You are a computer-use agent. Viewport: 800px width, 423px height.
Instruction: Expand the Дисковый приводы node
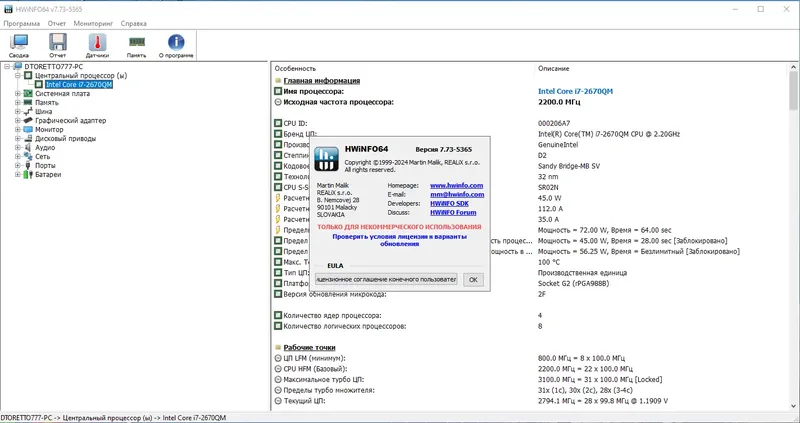click(17, 138)
